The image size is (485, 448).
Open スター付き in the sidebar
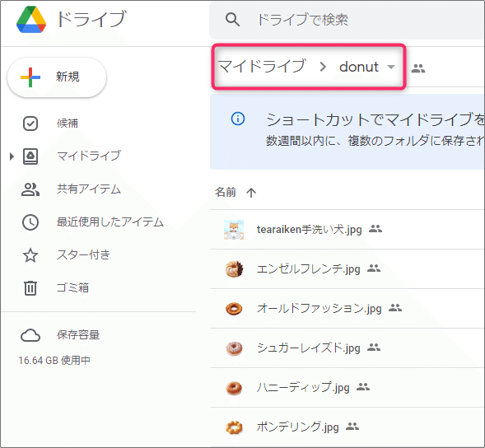83,255
